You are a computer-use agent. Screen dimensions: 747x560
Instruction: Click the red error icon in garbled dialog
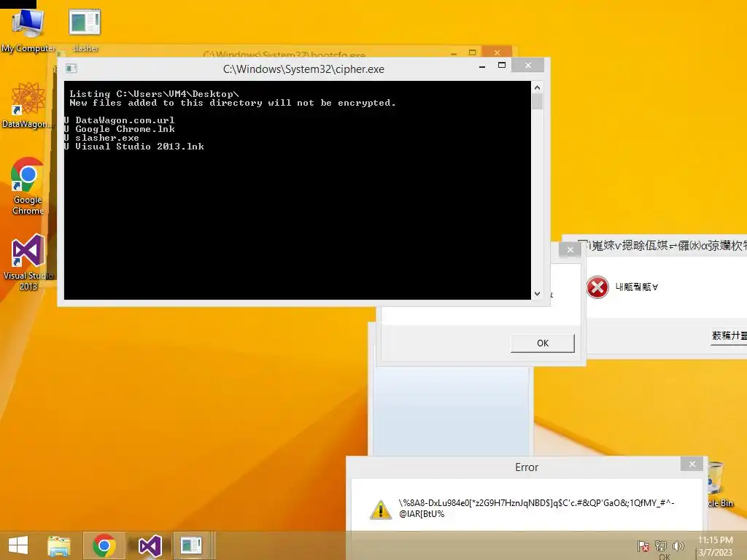pyautogui.click(x=597, y=287)
